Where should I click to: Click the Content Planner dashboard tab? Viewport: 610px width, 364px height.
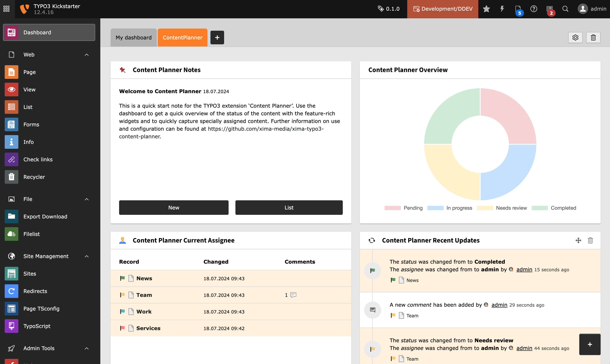pyautogui.click(x=182, y=37)
